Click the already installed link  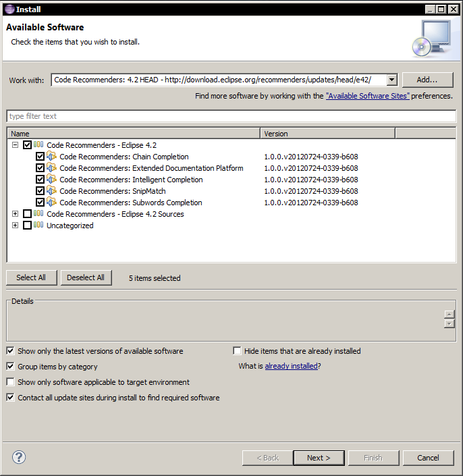pos(291,366)
